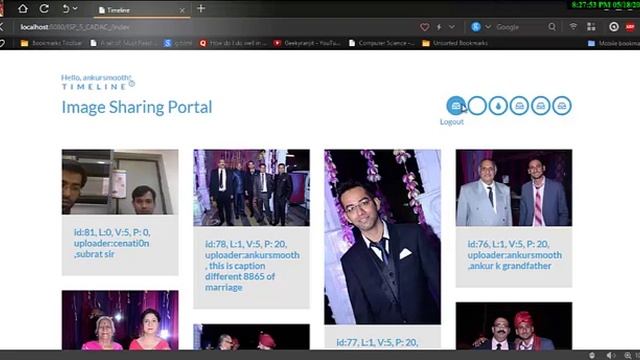Viewport: 640px width, 360px height.
Task: Click the 'id:77, L:1, V:5, P:20' caption
Action: pyautogui.click(x=377, y=342)
